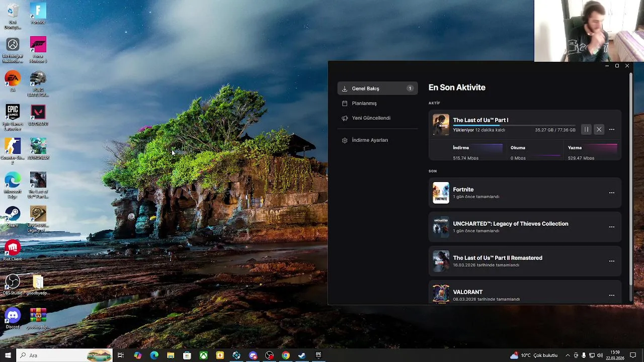Click The Last of Us Part I progress bar
The image size is (644, 362).
tap(514, 125)
